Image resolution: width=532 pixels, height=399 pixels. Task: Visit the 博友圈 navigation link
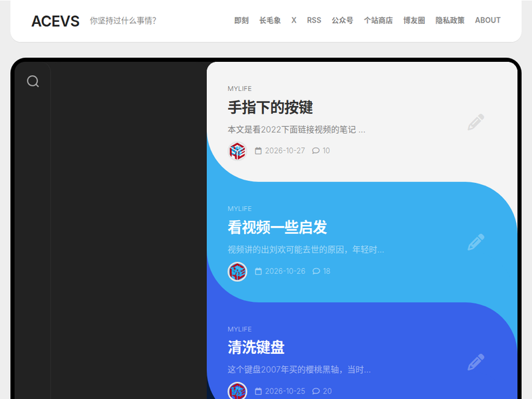pos(414,21)
